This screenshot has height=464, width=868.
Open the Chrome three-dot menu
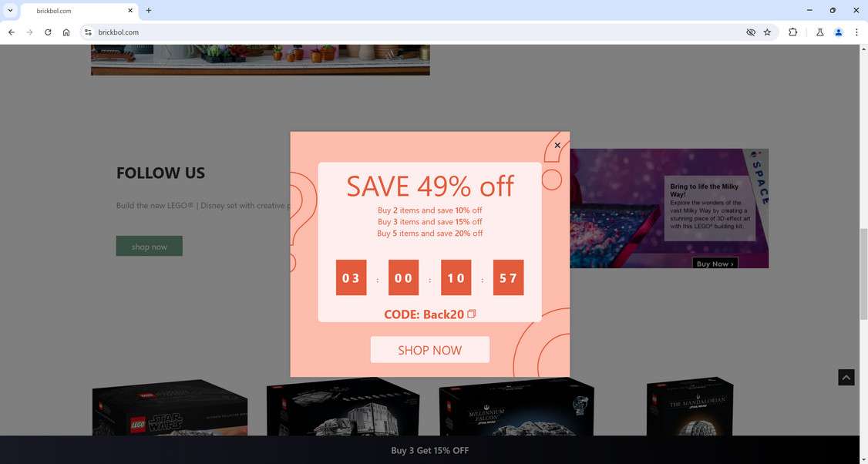[x=856, y=32]
